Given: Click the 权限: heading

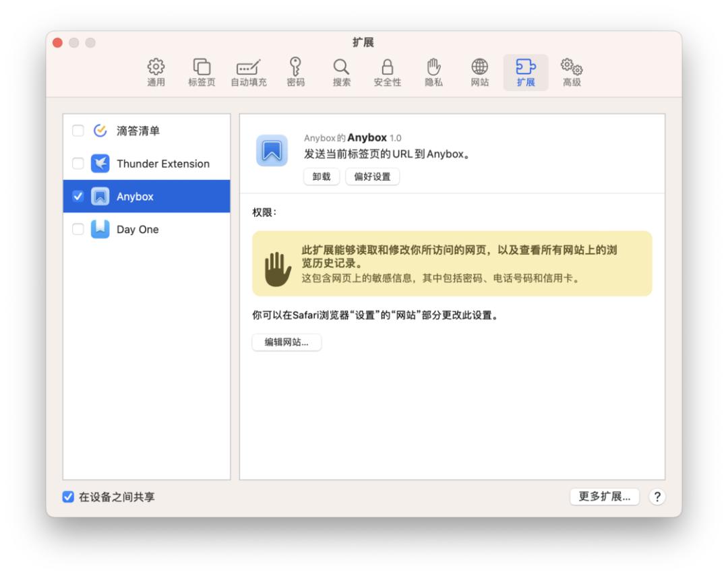Looking at the screenshot, I should click(264, 212).
